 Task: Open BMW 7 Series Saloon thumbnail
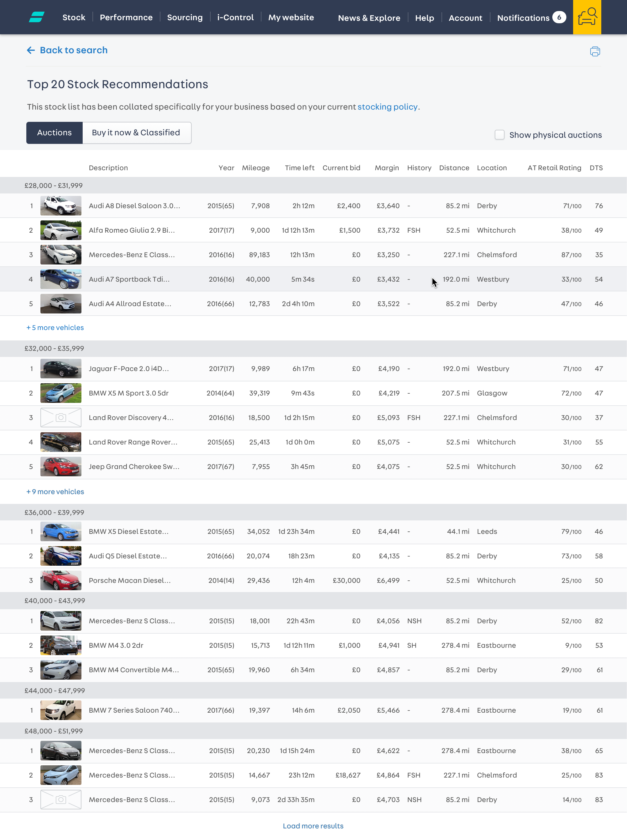click(x=61, y=710)
